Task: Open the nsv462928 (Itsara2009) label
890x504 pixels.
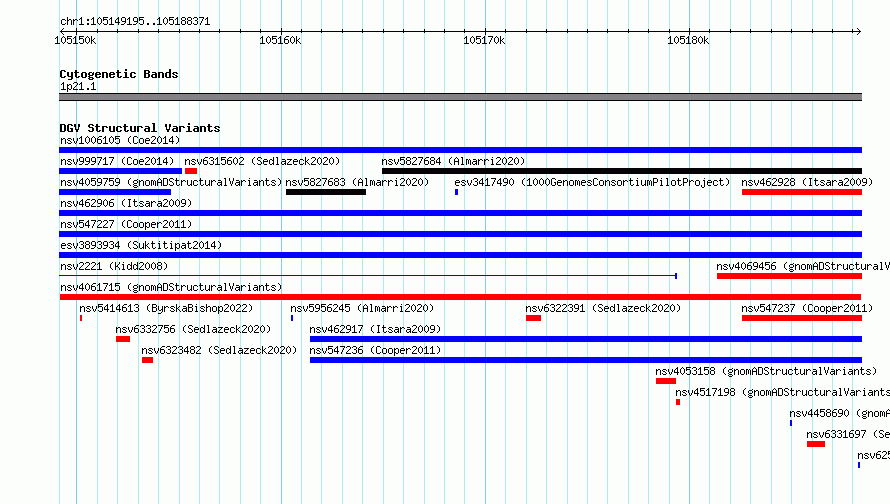Action: pyautogui.click(x=807, y=182)
